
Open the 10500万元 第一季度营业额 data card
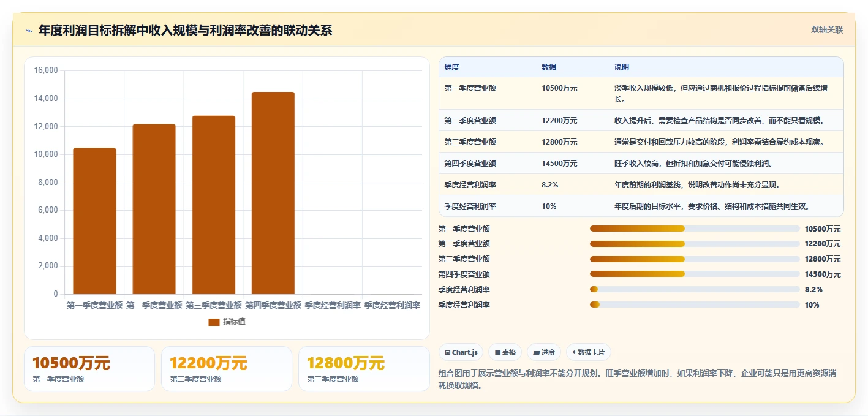[89, 369]
